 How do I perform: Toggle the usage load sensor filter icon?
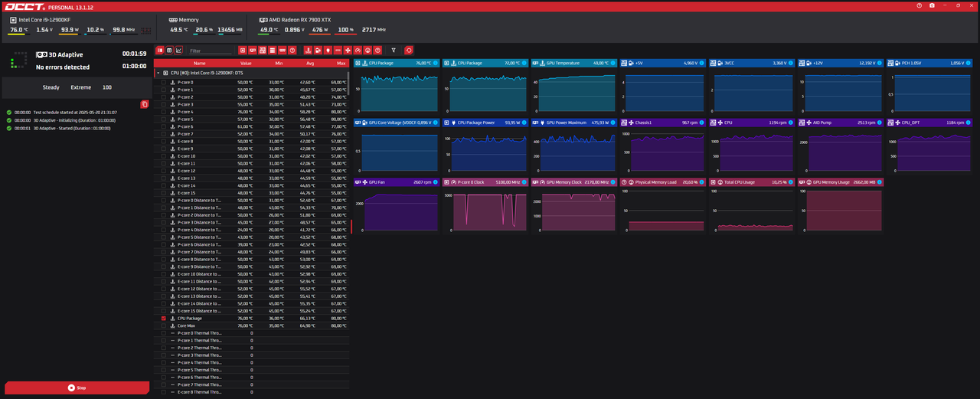point(367,51)
